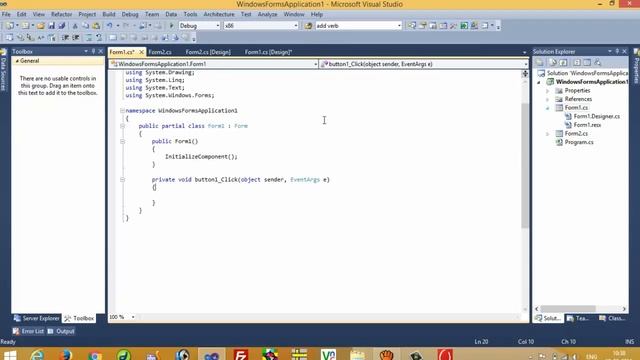
Task: Click the Cut scissors icon
Action: click(75, 26)
